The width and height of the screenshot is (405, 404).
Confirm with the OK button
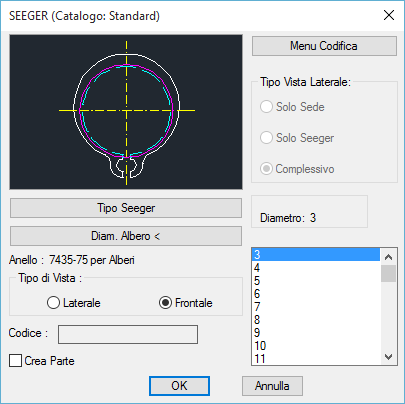point(179,386)
